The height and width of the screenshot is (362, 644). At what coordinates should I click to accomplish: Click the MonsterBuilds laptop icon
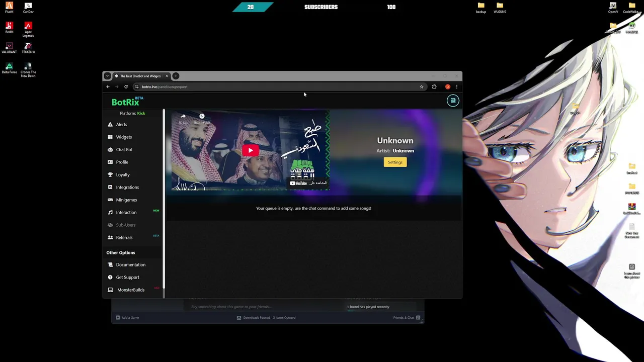click(110, 290)
